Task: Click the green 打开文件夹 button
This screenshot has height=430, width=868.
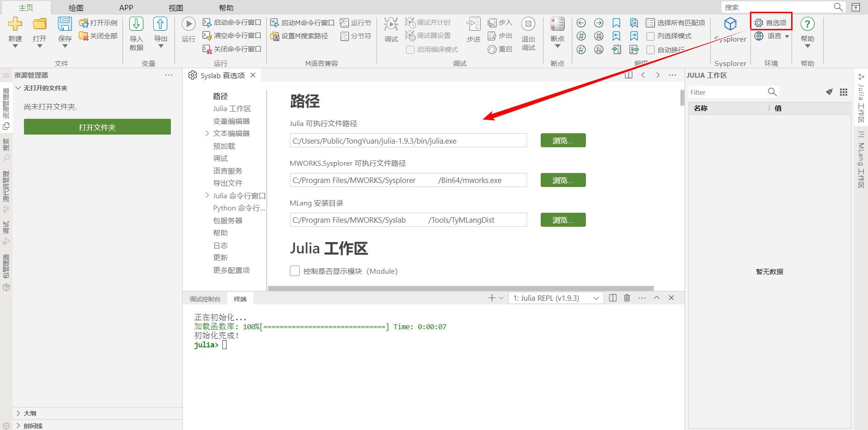Action: (97, 127)
